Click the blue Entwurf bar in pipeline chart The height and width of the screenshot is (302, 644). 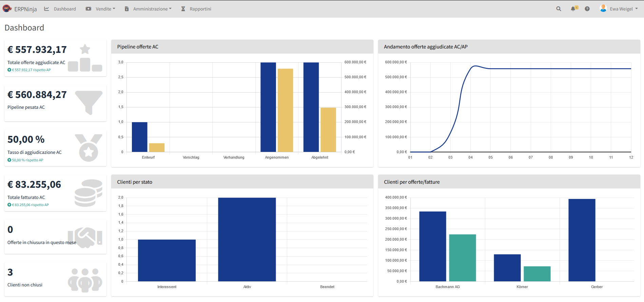139,137
